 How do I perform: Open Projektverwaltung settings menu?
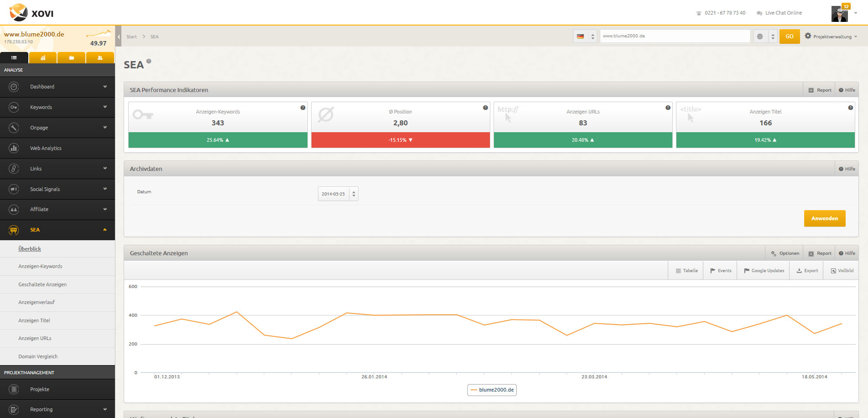pos(831,36)
